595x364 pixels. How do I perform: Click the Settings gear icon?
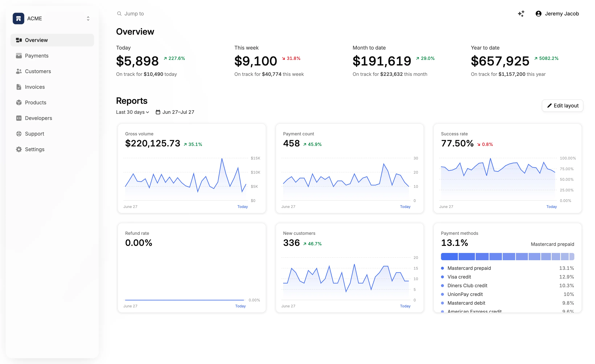tap(19, 149)
